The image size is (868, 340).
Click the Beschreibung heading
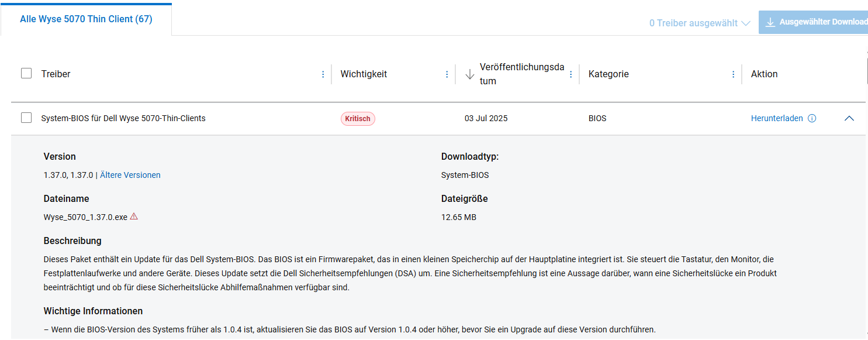[x=72, y=241]
